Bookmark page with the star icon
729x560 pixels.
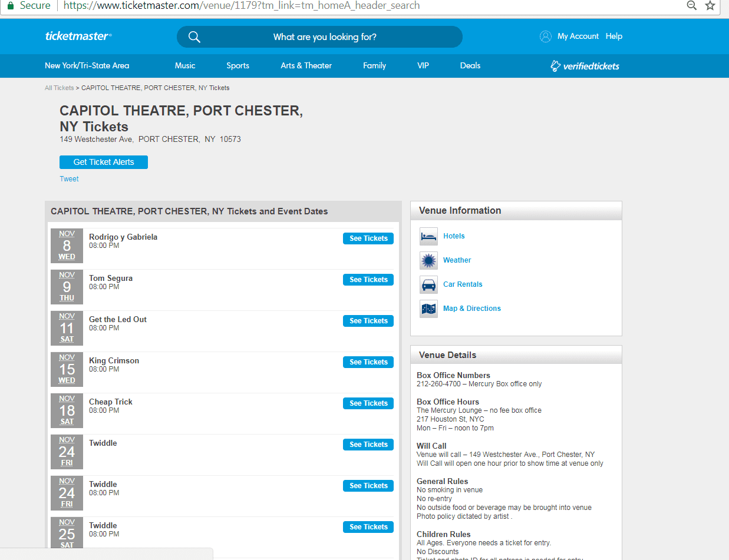(x=710, y=5)
